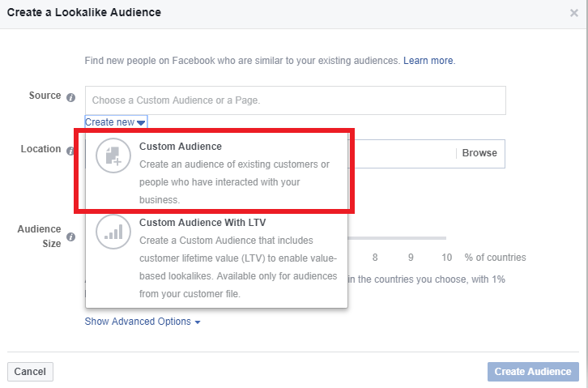Click the 8 mark on audience size scale
The image size is (588, 388).
pyautogui.click(x=375, y=258)
